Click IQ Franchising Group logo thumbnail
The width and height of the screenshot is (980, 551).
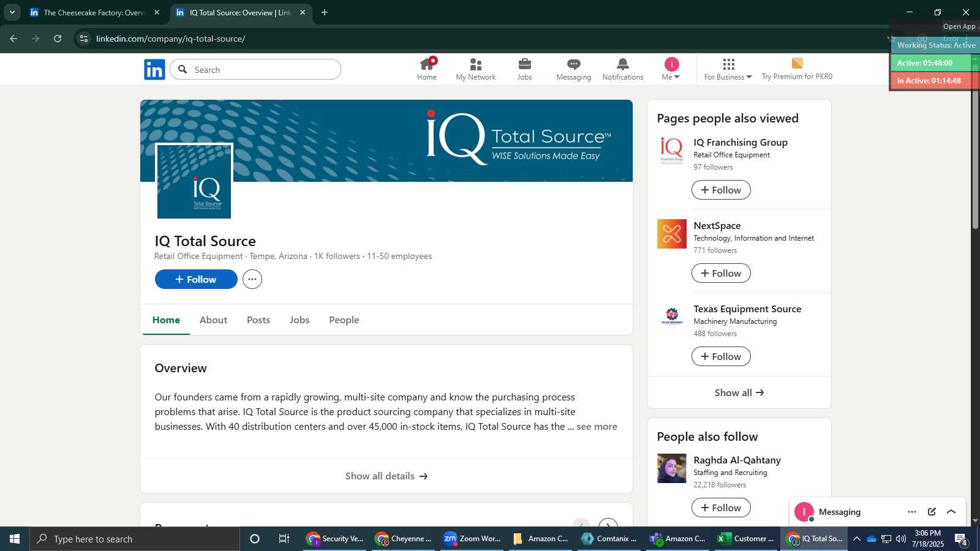click(672, 151)
